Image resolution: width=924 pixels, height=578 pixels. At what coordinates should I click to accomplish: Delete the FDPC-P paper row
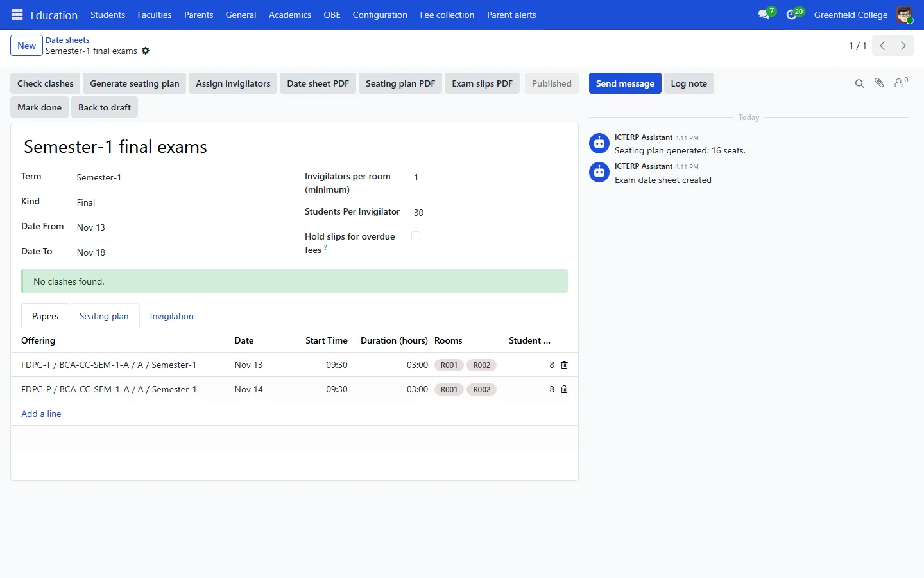[565, 389]
